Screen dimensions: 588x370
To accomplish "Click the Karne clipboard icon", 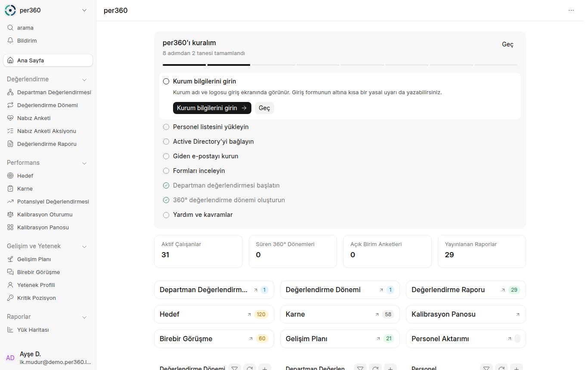I will pyautogui.click(x=11, y=189).
